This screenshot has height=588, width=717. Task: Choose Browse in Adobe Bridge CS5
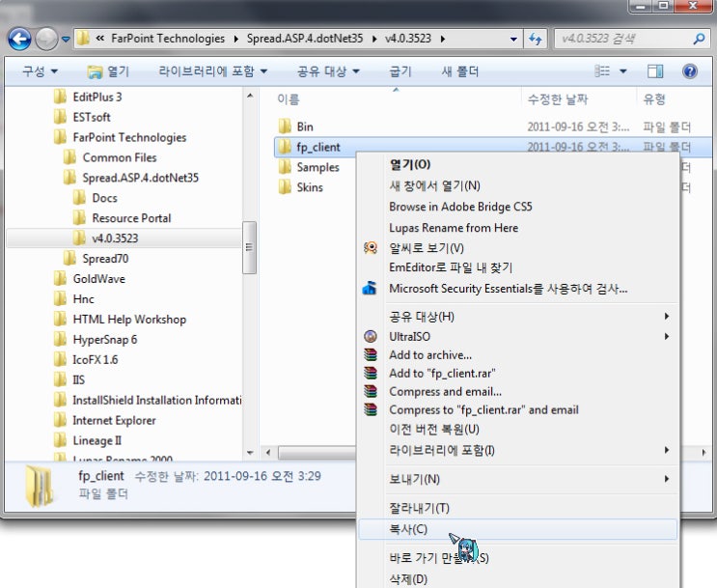click(517, 207)
